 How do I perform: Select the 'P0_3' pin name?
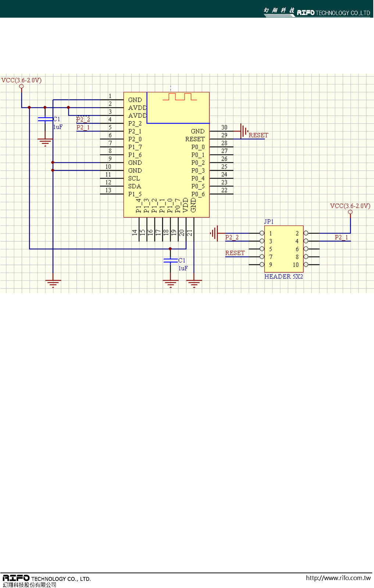(198, 170)
